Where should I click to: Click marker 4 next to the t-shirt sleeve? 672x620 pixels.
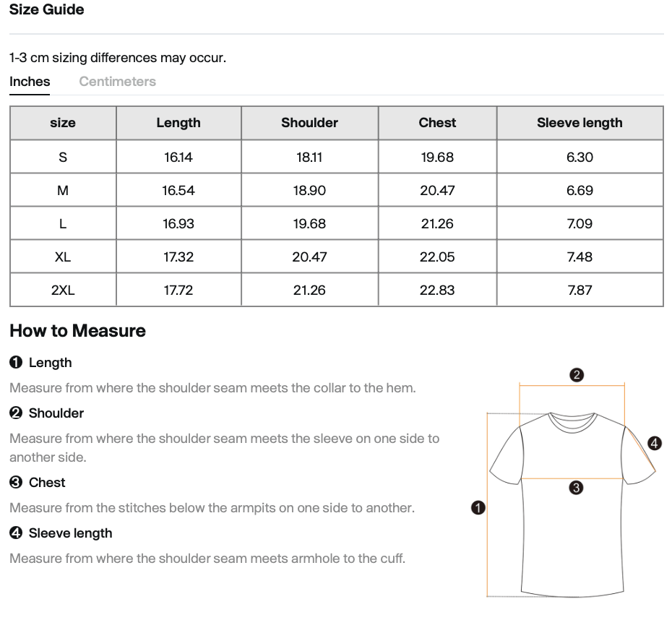point(655,443)
